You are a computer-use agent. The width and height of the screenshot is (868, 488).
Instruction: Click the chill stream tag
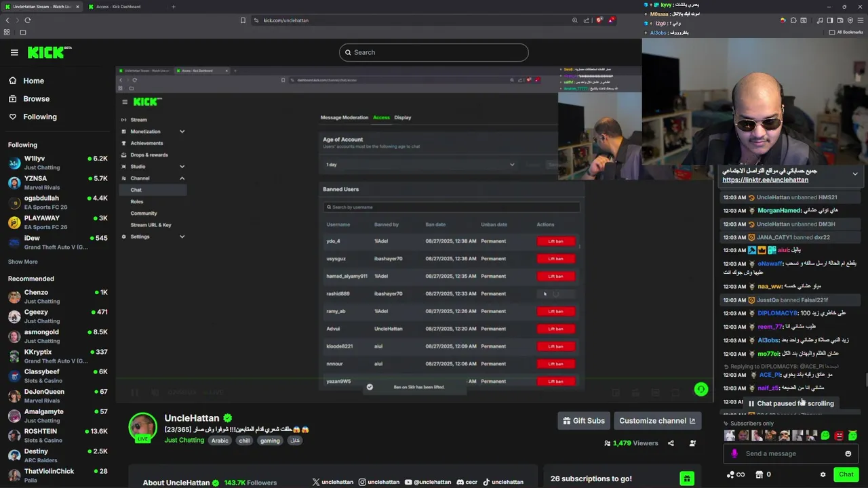click(x=244, y=441)
